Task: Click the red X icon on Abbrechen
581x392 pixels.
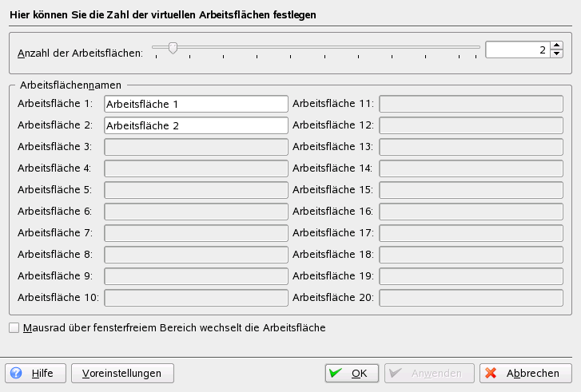Action: [x=491, y=373]
